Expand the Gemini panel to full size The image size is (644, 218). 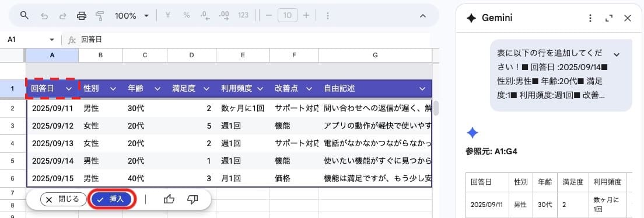609,18
